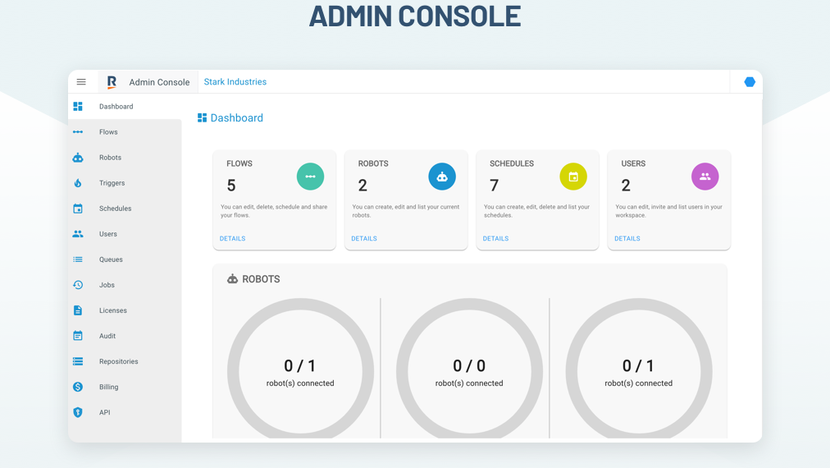Select the Billing dollar icon
The image size is (830, 468).
78,387
